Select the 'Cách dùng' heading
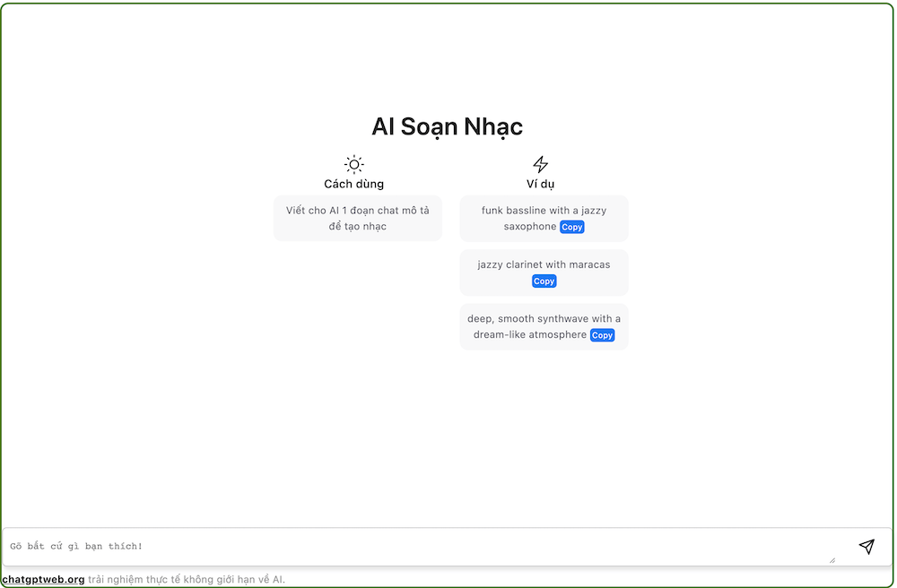 pos(354,184)
